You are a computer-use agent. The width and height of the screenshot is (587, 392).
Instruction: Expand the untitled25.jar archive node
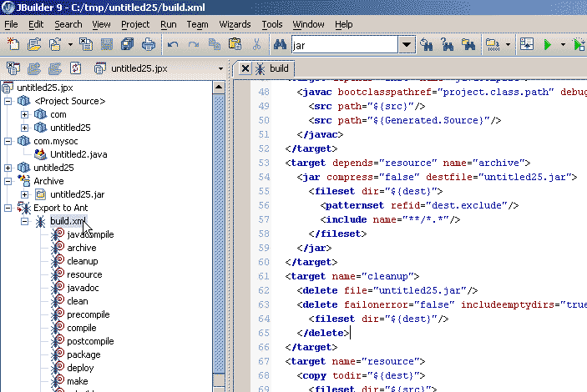pos(25,194)
